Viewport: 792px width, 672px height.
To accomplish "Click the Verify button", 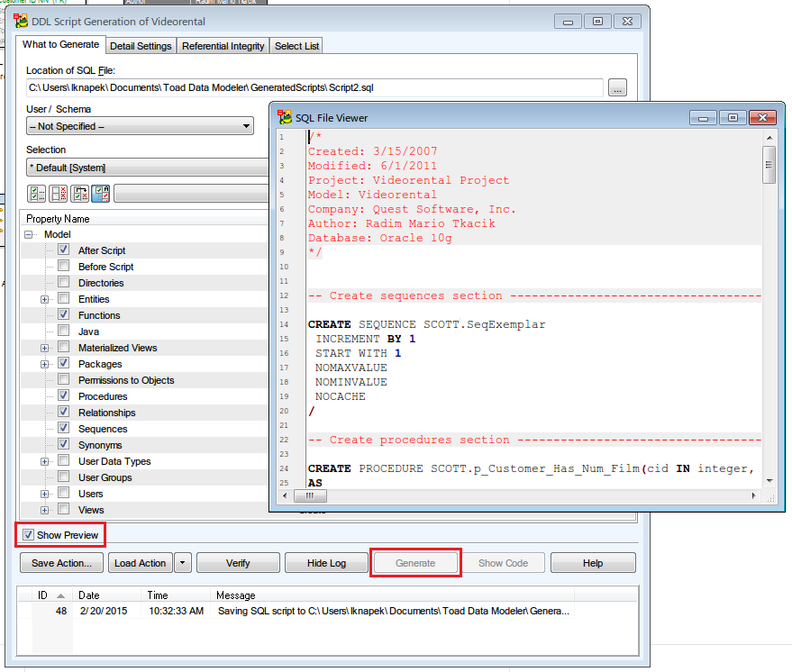I will tap(238, 563).
